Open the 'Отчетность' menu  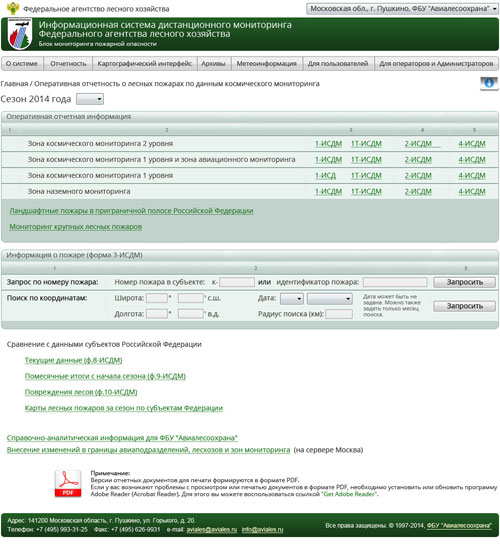tap(68, 64)
